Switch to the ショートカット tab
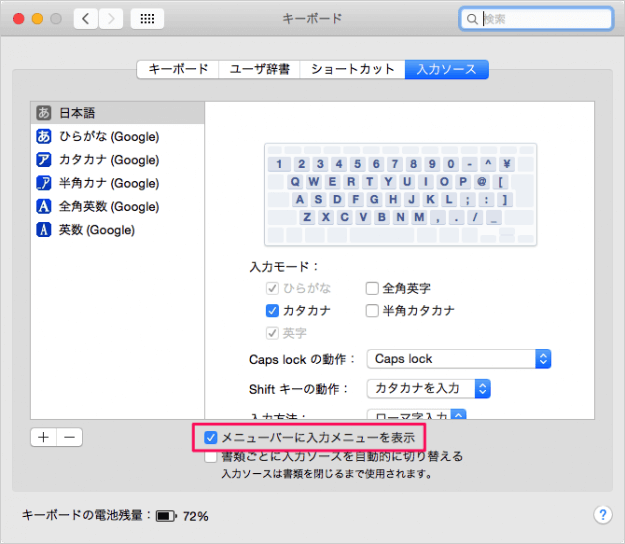The width and height of the screenshot is (625, 544). click(352, 69)
